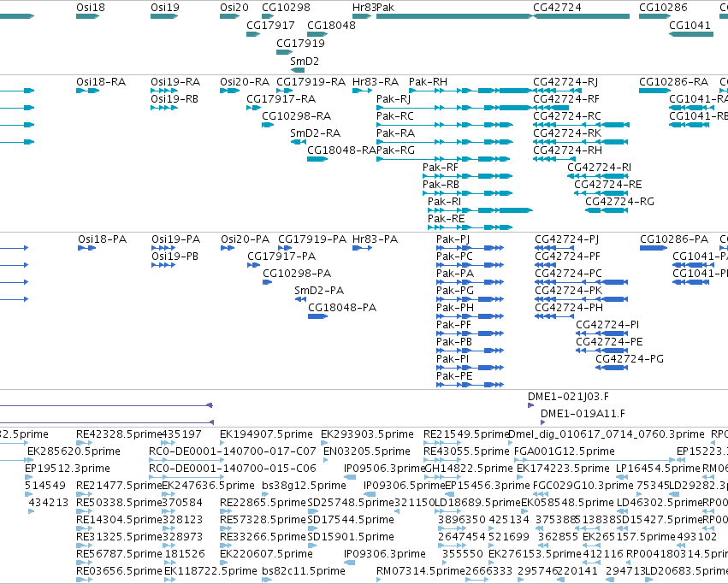Image resolution: width=728 pixels, height=584 pixels.
Task: Click transcript CG17917-RA
Action: 281,99
